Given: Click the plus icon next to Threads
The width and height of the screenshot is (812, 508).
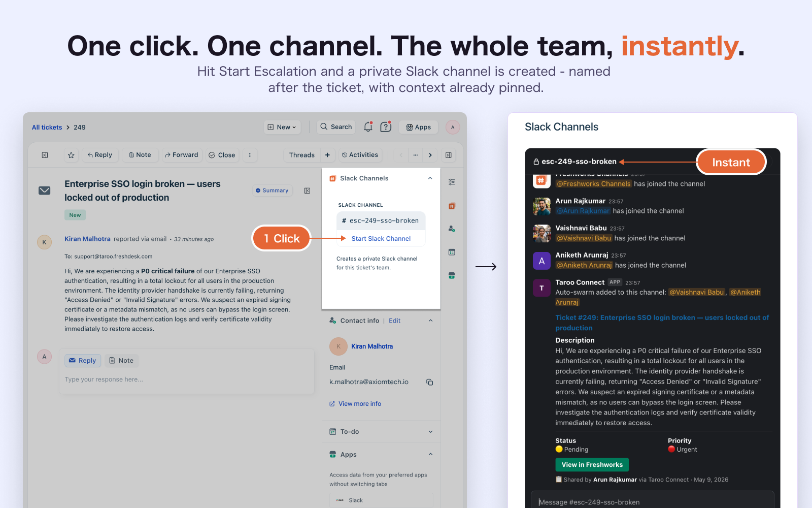Looking at the screenshot, I should click(x=327, y=155).
